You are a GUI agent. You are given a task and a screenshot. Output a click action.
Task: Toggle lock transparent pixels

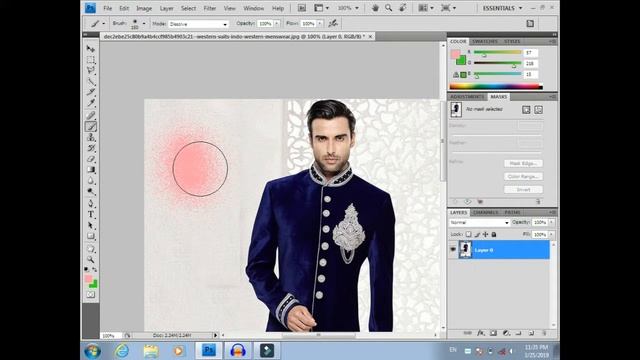tap(469, 234)
